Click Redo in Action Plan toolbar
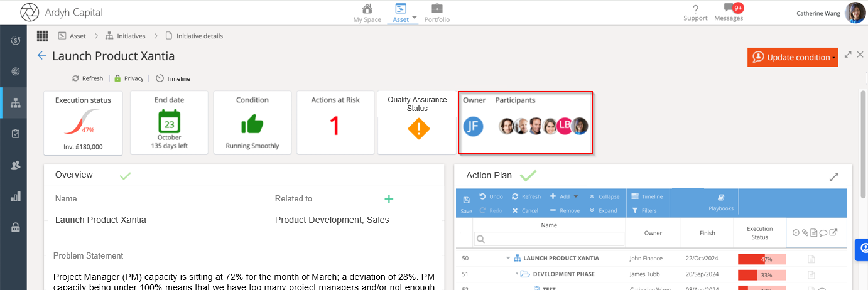This screenshot has height=290, width=868. [491, 210]
